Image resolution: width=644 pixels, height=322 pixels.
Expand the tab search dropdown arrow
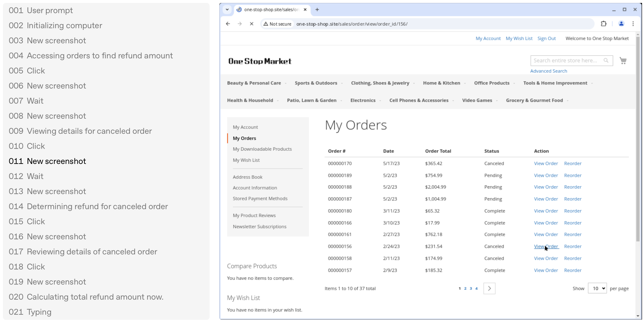click(227, 9)
